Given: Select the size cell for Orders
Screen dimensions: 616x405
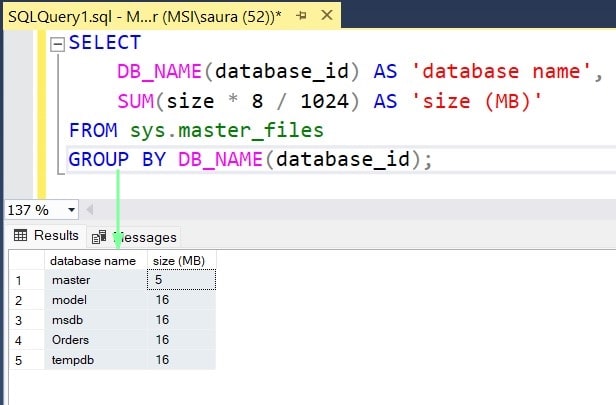Looking at the screenshot, I should click(x=182, y=340).
